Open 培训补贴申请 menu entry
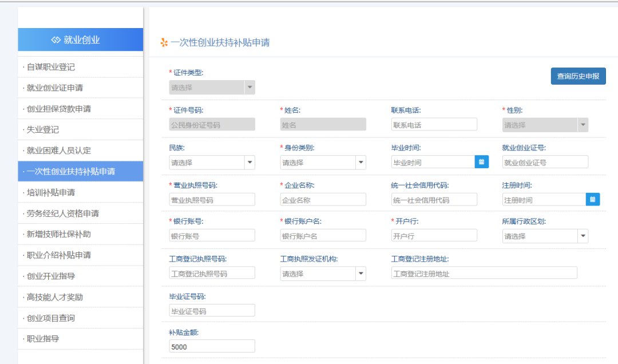 click(x=51, y=192)
